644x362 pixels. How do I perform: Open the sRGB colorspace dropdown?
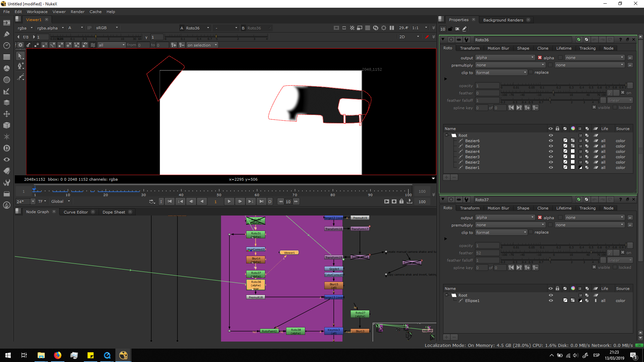click(107, 28)
